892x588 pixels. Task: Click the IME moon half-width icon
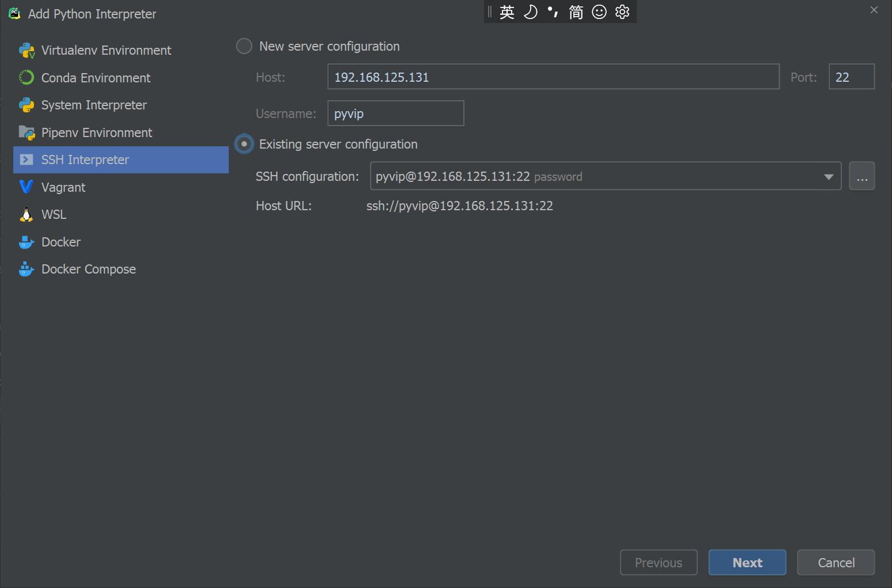(x=530, y=12)
